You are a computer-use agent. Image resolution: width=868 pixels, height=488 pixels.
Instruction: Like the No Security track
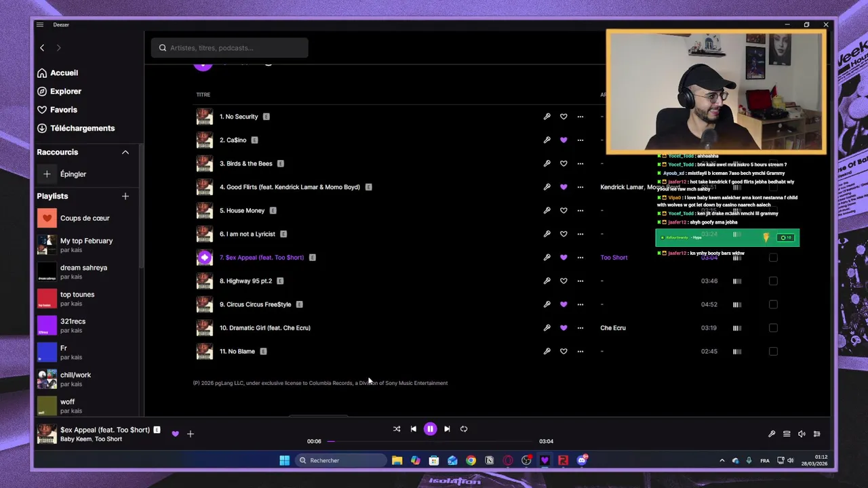pyautogui.click(x=564, y=117)
